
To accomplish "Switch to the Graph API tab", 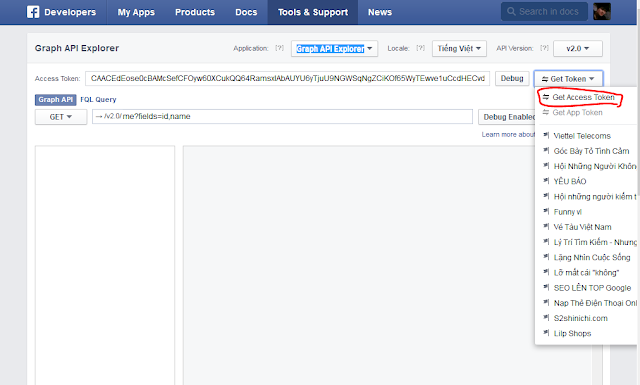I will 56,100.
